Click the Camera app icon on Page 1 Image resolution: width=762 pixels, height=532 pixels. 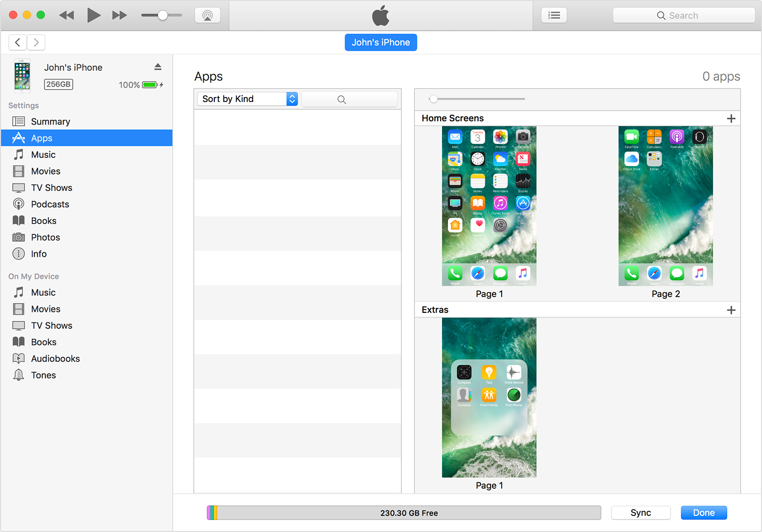[523, 137]
